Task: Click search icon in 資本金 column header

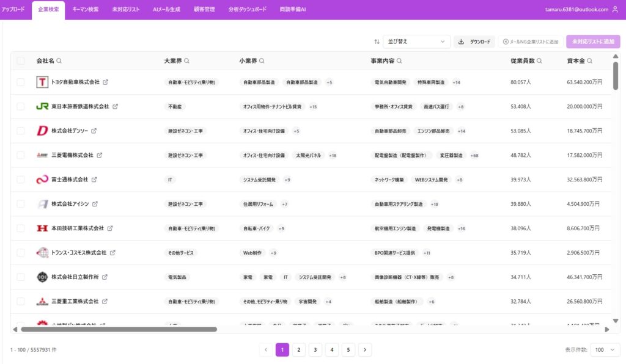Action: tap(590, 60)
